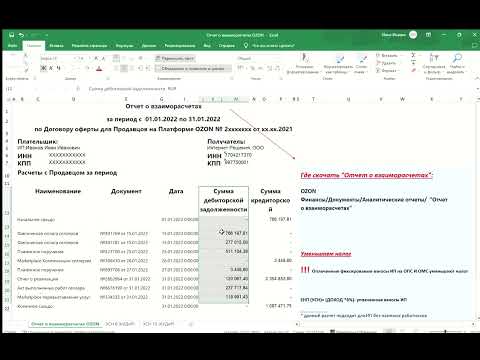Add a new sheet with plus button

(x=191, y=324)
